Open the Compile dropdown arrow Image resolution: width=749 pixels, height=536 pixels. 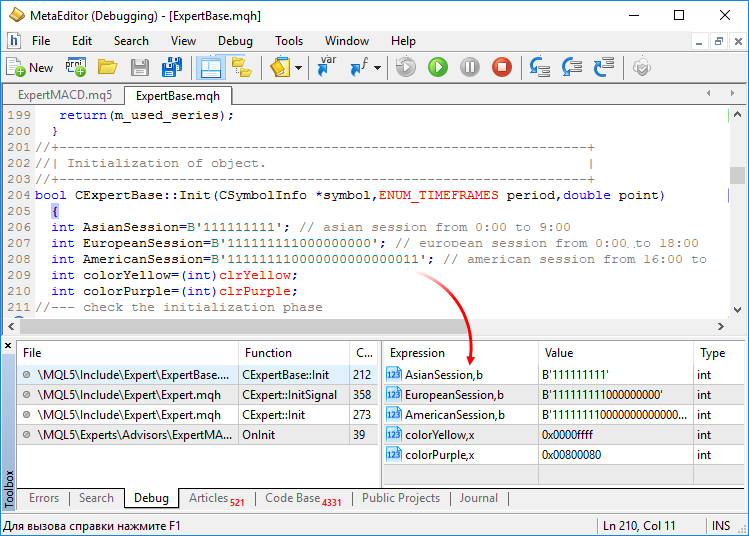point(299,68)
